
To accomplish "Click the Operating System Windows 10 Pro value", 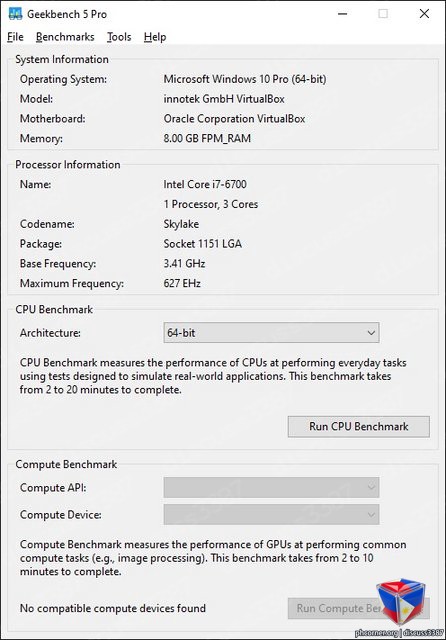I will 245,79.
